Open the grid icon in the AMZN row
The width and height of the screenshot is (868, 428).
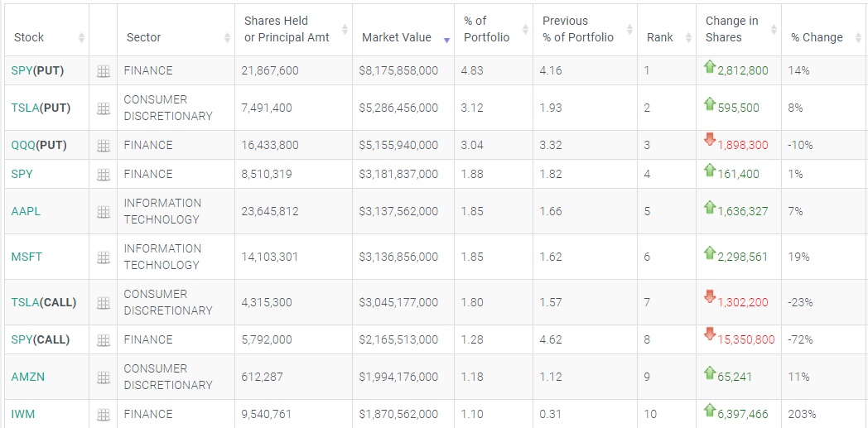coord(104,378)
